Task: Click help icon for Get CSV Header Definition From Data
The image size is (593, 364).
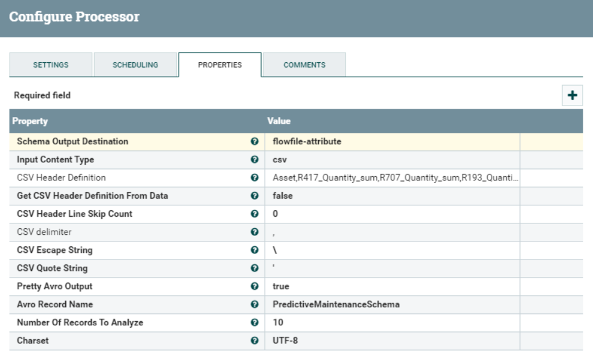Action: (x=254, y=196)
